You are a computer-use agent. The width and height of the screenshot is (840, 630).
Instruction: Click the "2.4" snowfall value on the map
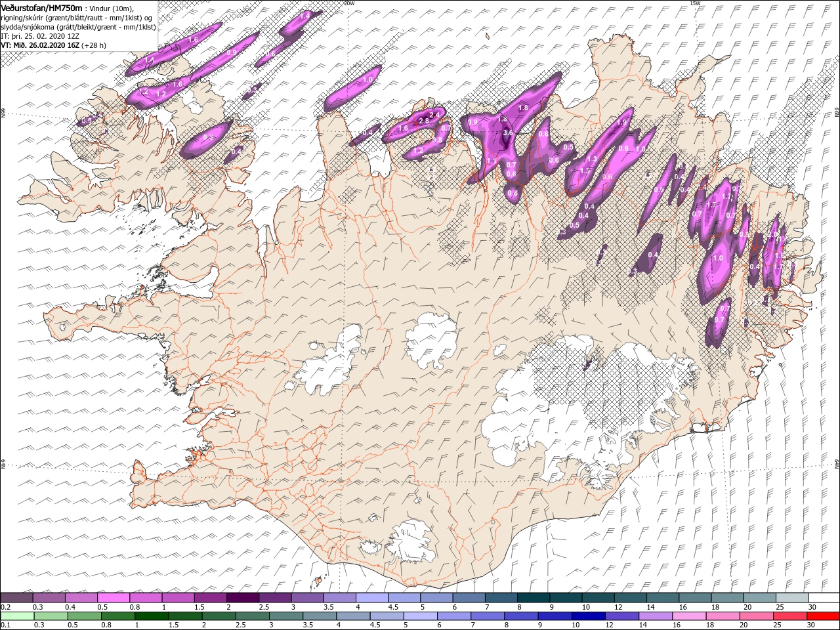click(434, 115)
